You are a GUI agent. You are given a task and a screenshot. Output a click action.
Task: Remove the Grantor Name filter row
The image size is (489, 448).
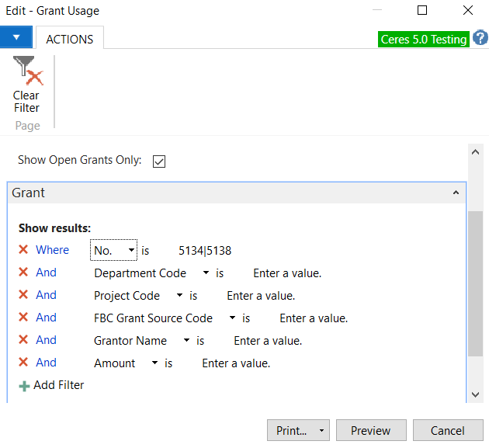(x=23, y=340)
